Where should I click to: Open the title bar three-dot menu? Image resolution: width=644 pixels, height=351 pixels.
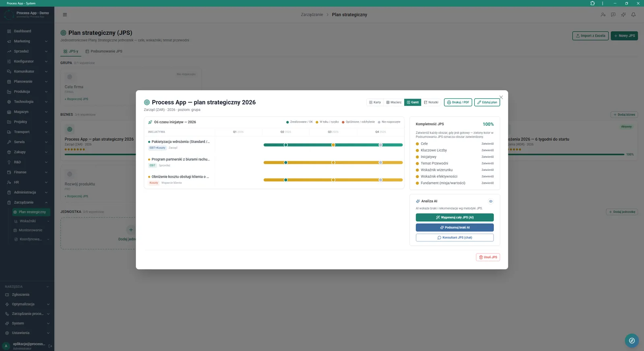603,3
